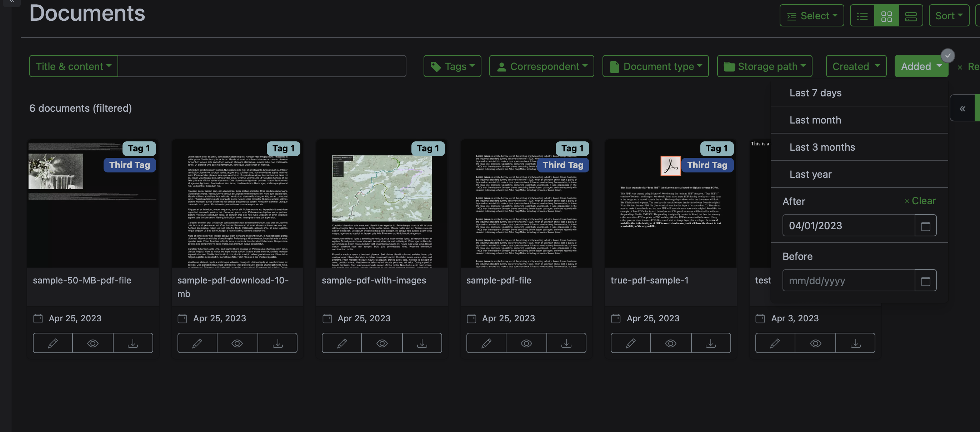
Task: Open the Sort dropdown
Action: tap(949, 16)
